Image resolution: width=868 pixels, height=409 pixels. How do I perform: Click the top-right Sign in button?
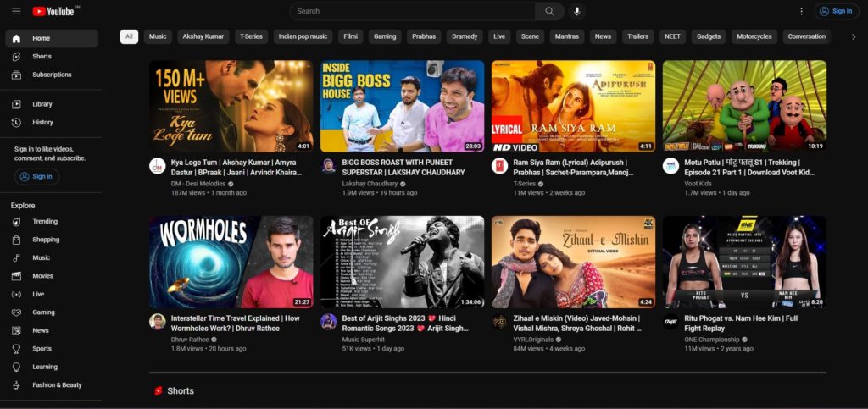[836, 11]
